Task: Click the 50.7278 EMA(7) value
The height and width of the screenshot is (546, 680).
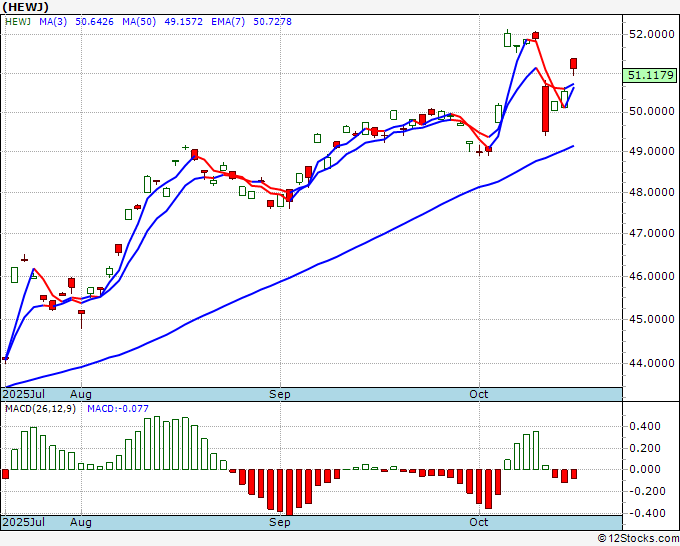Action: pos(272,21)
